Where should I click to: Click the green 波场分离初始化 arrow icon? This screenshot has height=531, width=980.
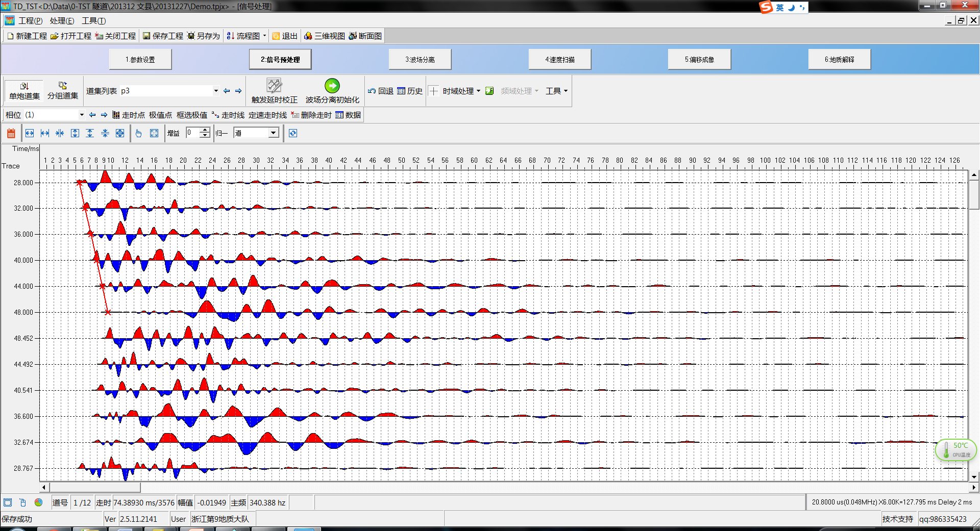[x=332, y=86]
